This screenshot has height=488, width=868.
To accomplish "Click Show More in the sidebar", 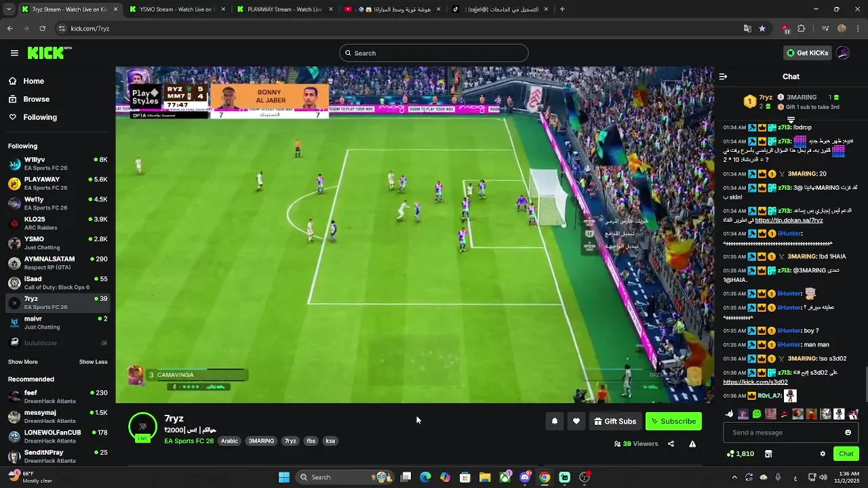I will pyautogui.click(x=23, y=362).
